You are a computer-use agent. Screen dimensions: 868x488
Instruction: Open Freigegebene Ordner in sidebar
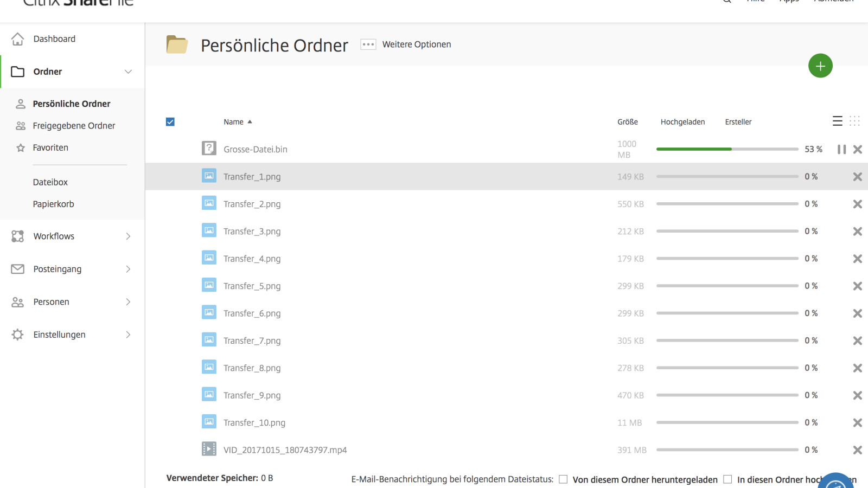pyautogui.click(x=74, y=126)
